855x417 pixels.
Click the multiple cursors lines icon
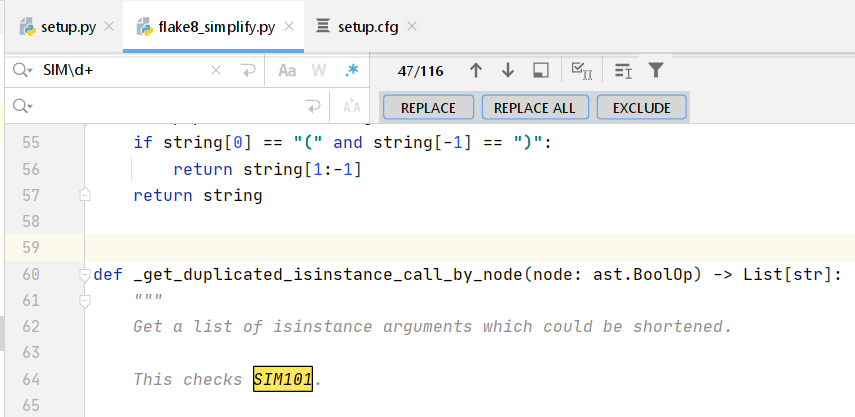623,70
